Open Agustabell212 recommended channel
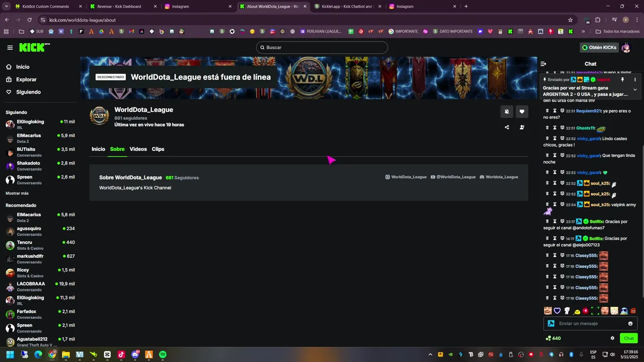Viewport: 644px width, 362px height. click(x=40, y=342)
